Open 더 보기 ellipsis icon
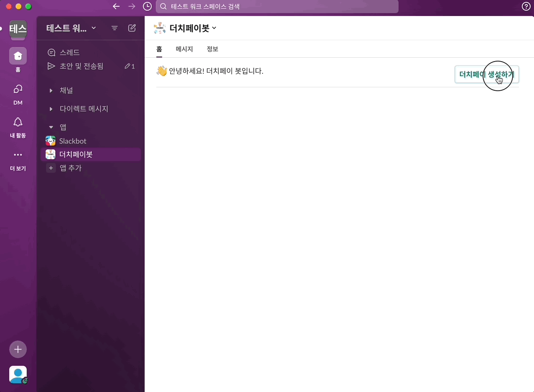The height and width of the screenshot is (392, 534). pyautogui.click(x=18, y=155)
